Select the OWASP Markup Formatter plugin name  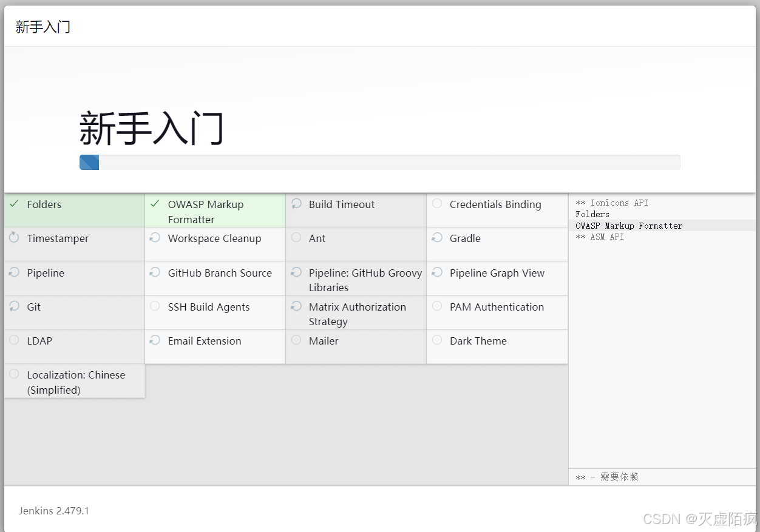coord(206,212)
